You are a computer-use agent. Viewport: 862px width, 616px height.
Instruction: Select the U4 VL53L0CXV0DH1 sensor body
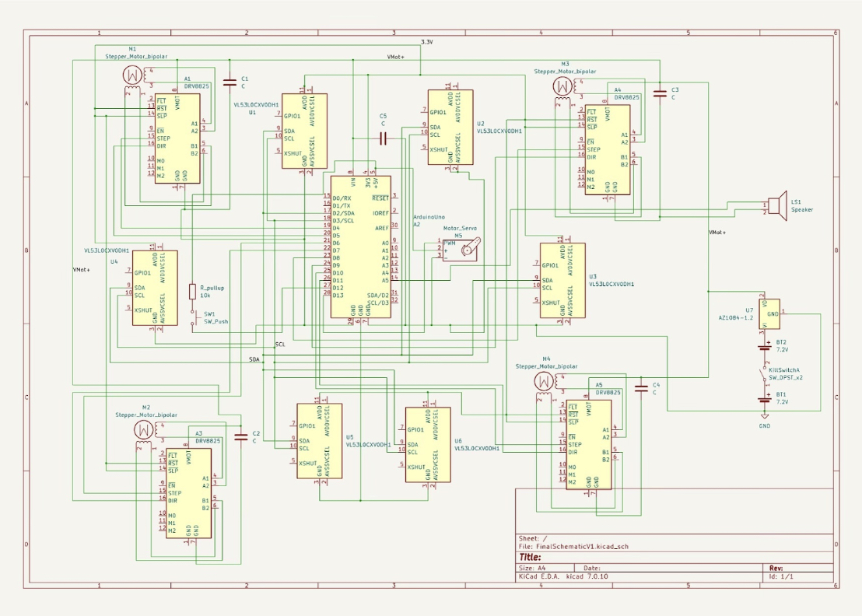click(154, 288)
